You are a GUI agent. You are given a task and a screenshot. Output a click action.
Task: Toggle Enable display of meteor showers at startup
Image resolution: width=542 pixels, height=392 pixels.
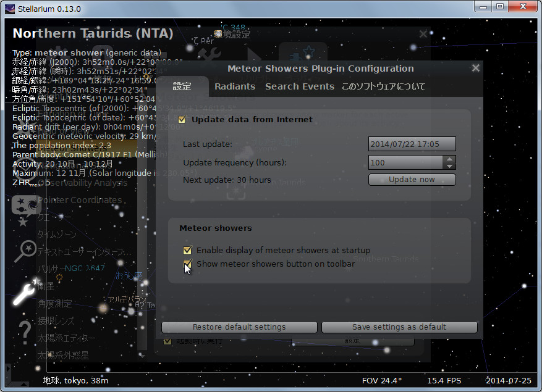[x=187, y=250]
